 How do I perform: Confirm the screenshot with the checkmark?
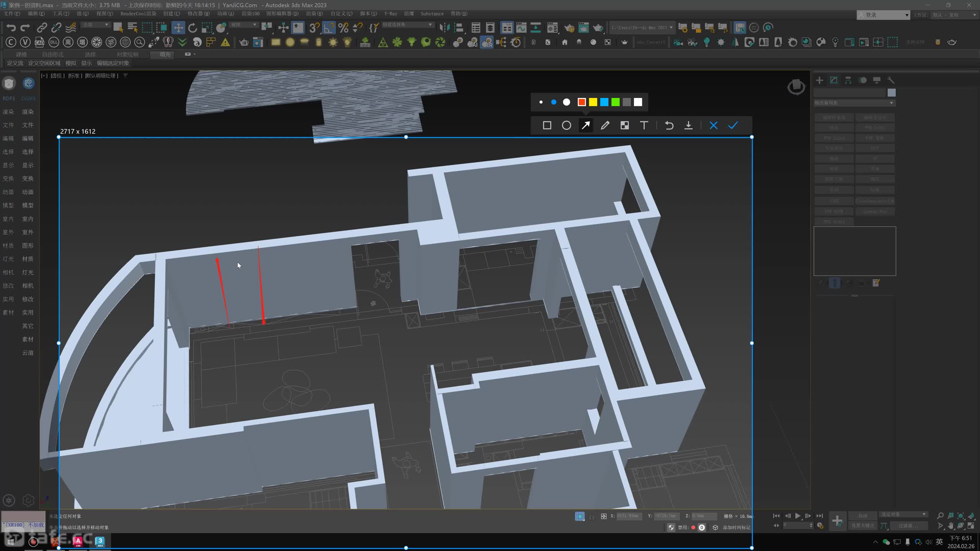(x=733, y=126)
